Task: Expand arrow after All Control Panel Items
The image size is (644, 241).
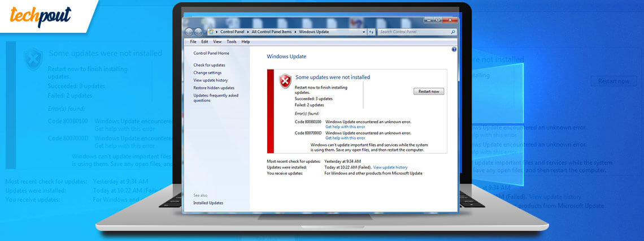Action: pos(295,32)
